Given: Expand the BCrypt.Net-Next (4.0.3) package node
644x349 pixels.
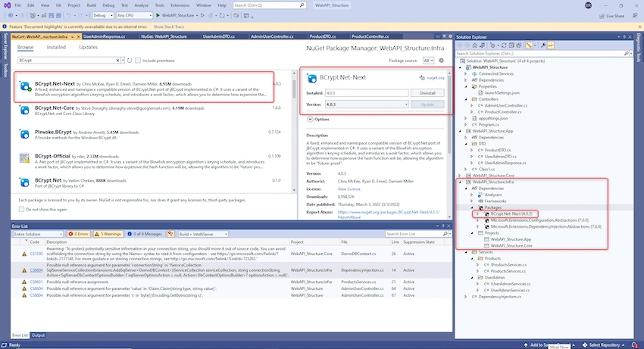Looking at the screenshot, I should (x=477, y=214).
